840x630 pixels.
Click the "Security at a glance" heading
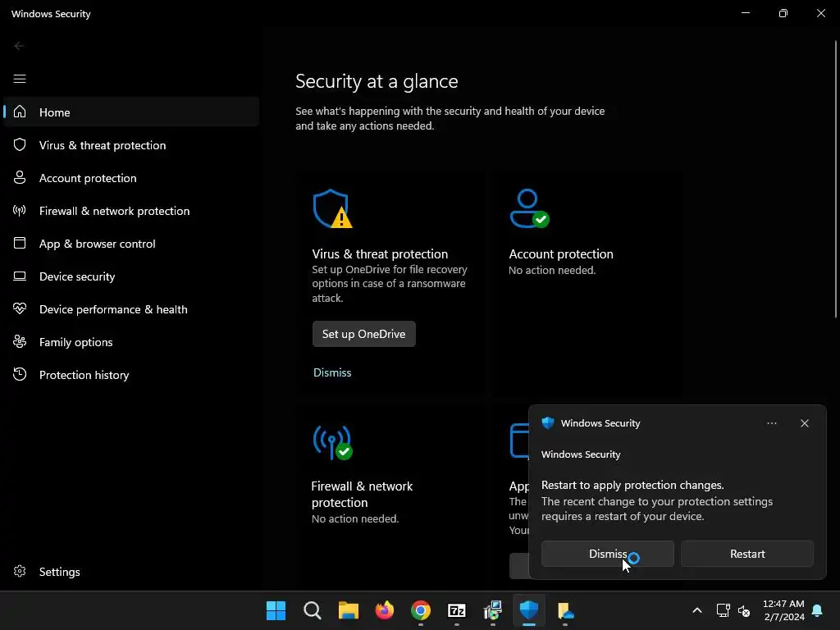(x=377, y=81)
